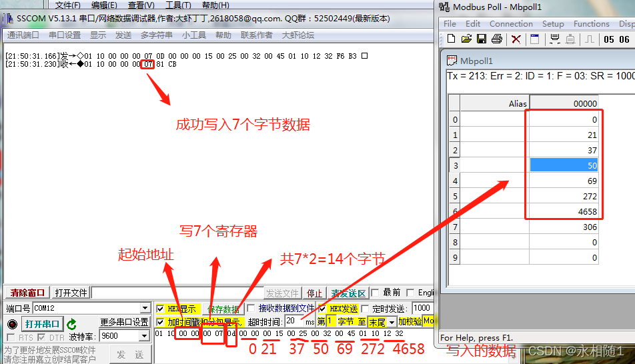This screenshot has width=635, height=364.
Task: Click 清除窗口 button
Action: (27, 293)
